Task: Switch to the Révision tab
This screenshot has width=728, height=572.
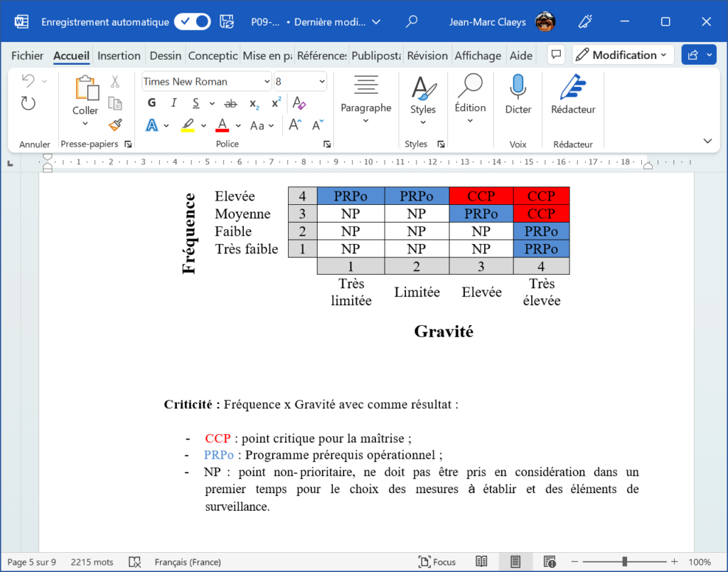Action: (x=427, y=55)
